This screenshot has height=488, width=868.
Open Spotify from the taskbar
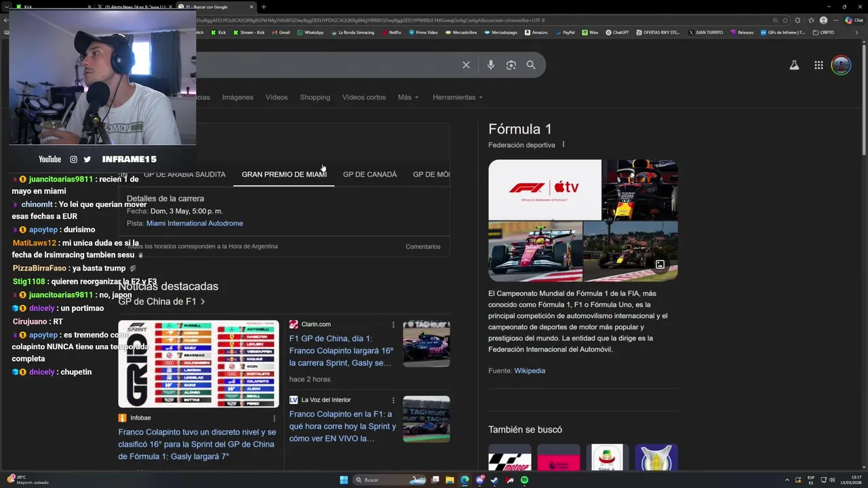tap(524, 480)
